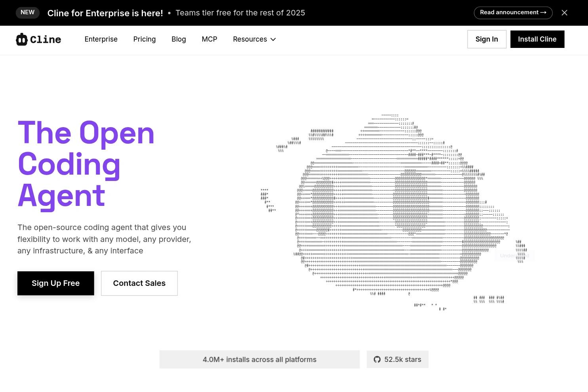Select MCP in the navigation bar
Screen dimensions: 588x392
pyautogui.click(x=209, y=39)
